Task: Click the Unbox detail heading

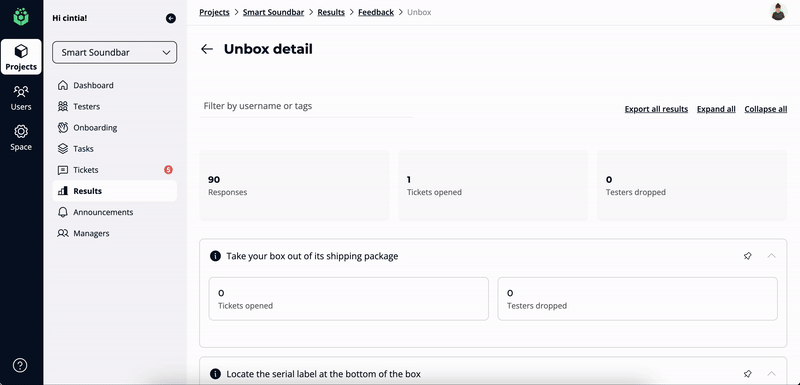Action: pos(268,49)
